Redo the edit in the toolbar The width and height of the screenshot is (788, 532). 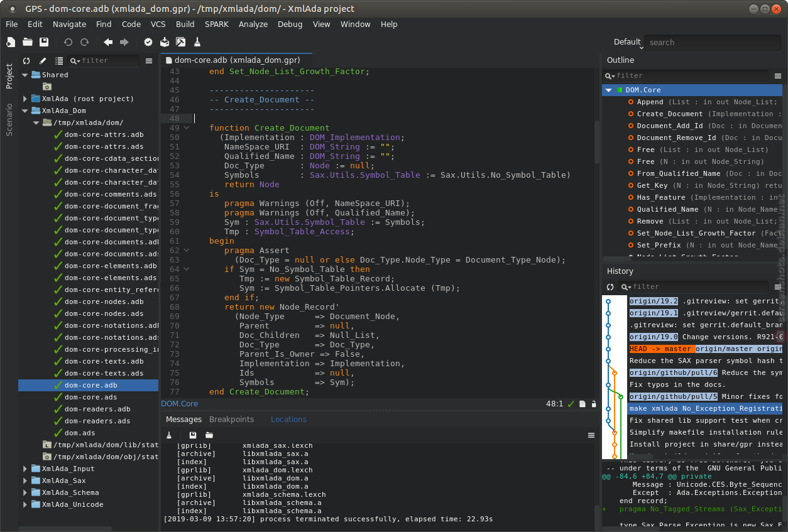pos(84,42)
